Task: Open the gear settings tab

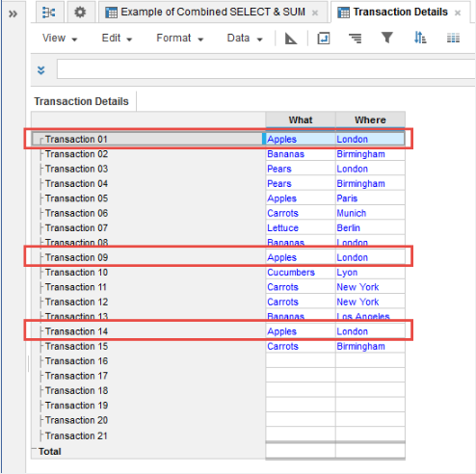Action: pyautogui.click(x=80, y=13)
